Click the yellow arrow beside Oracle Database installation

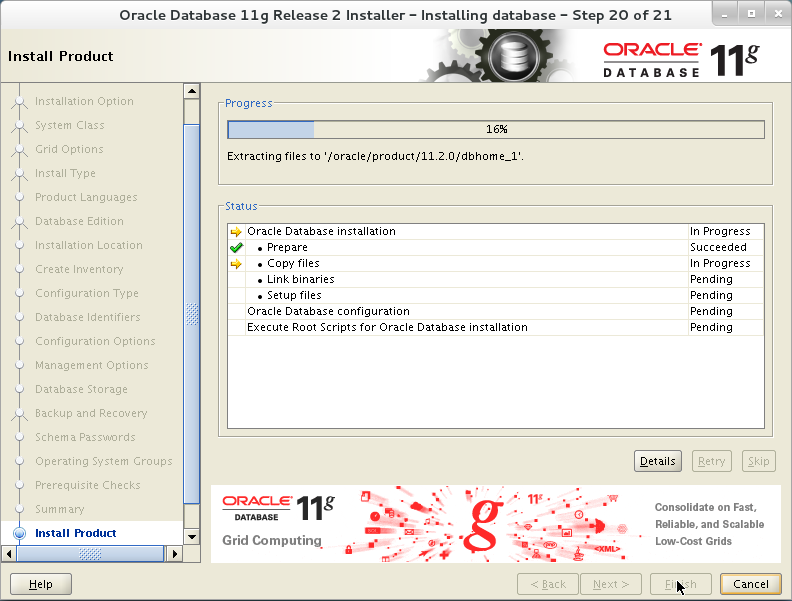click(236, 232)
